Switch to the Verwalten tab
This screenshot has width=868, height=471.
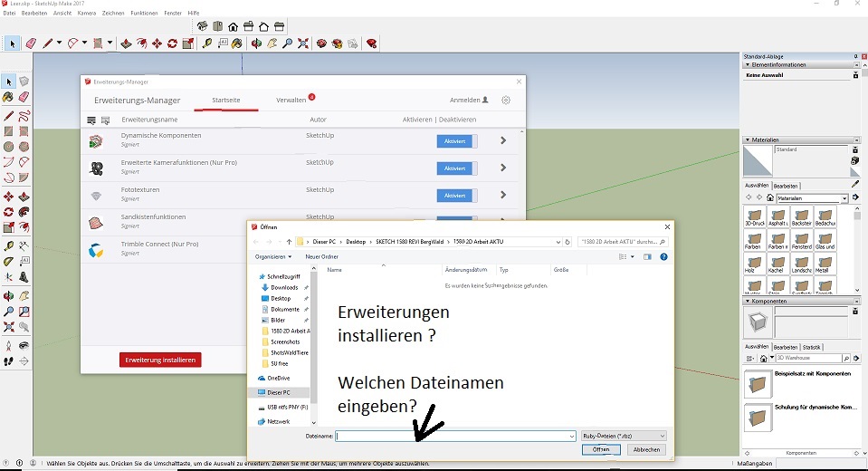291,100
